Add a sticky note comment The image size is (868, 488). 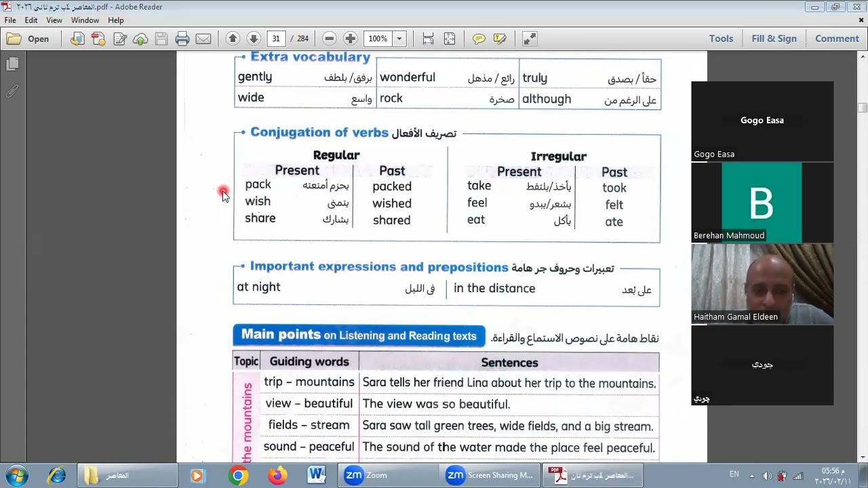[x=479, y=39]
